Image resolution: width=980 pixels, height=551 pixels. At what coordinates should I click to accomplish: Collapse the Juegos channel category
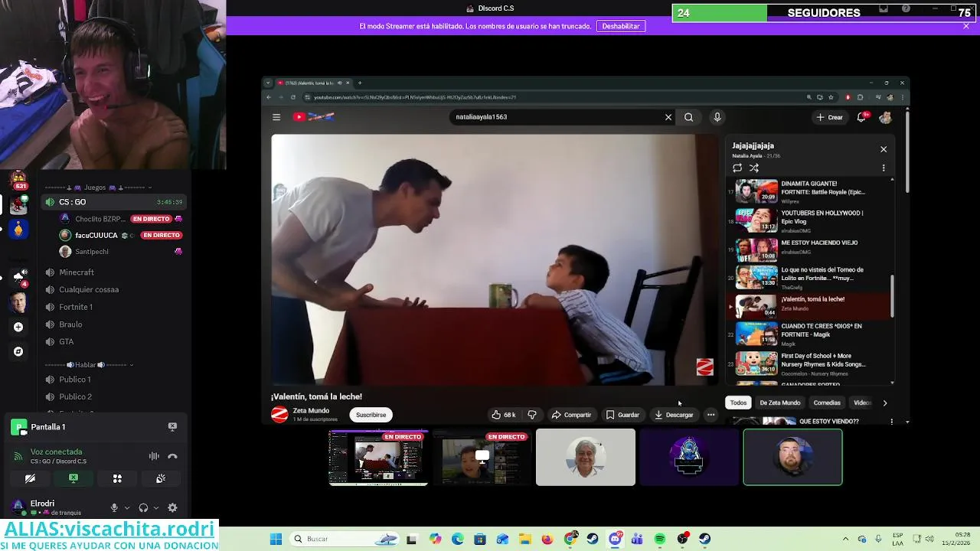click(x=98, y=187)
